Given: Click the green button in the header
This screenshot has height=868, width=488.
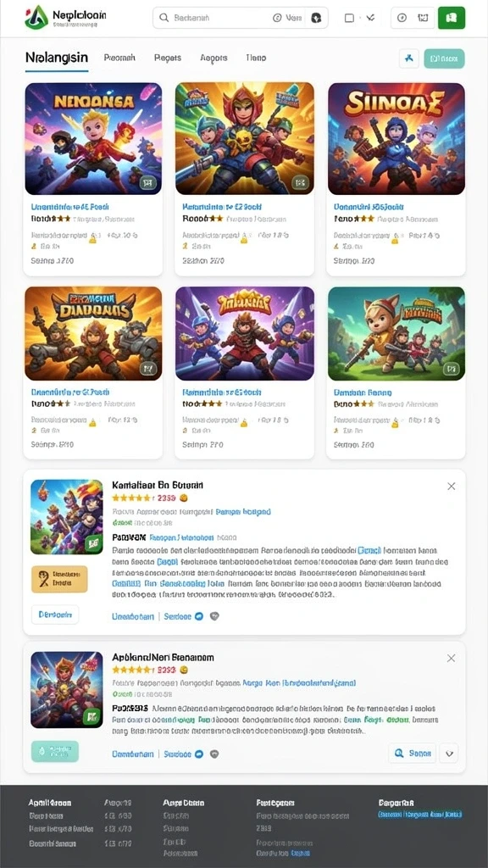Looking at the screenshot, I should pos(452,18).
